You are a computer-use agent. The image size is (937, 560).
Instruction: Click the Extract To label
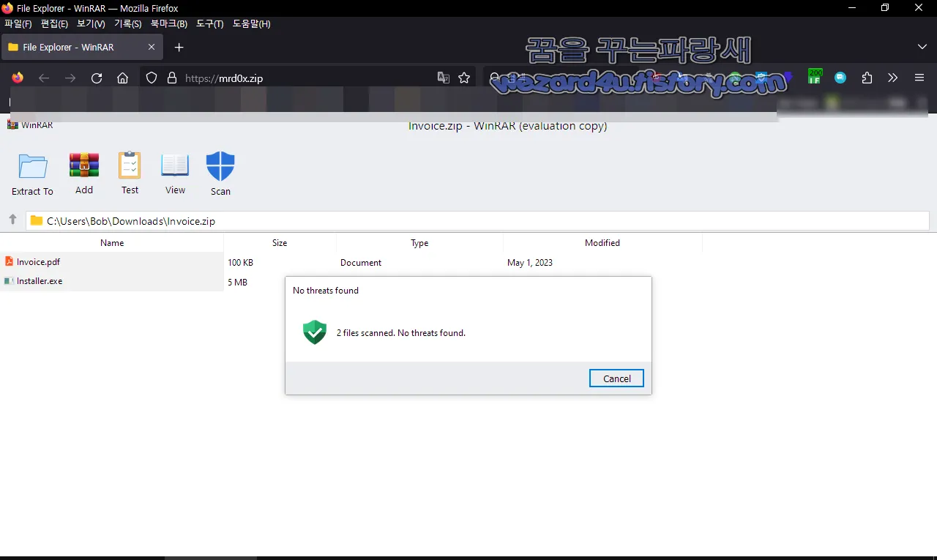coord(32,191)
